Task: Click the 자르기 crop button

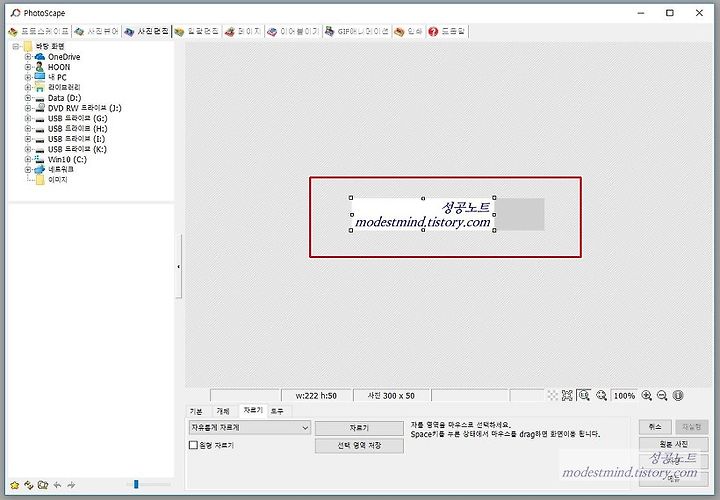Action: pos(359,427)
